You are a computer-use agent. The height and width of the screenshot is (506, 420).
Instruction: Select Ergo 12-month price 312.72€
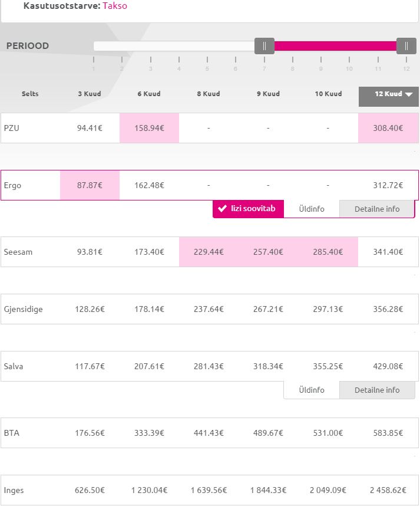388,185
